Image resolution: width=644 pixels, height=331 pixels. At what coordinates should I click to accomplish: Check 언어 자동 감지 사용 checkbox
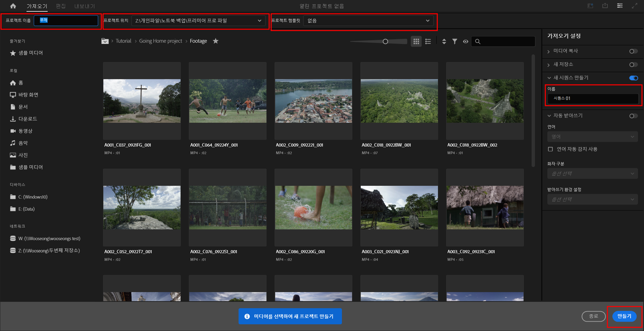click(550, 149)
